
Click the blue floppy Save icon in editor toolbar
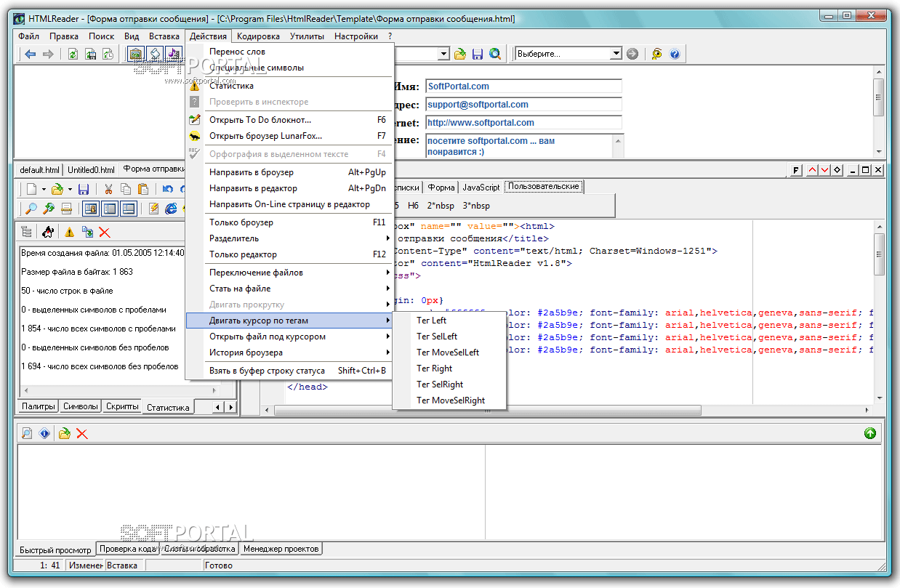[x=84, y=189]
